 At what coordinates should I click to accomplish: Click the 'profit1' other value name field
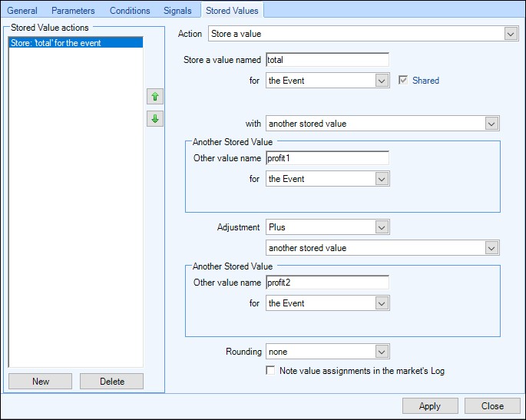click(x=327, y=158)
